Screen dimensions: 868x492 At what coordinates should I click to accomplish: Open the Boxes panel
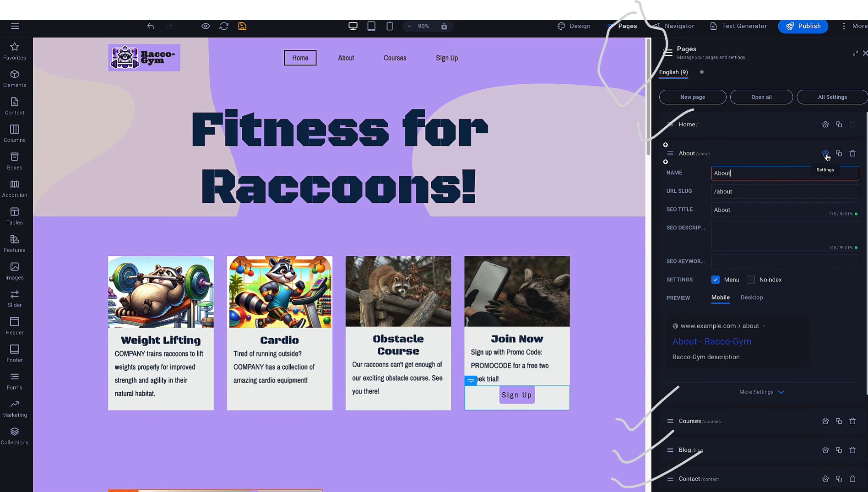click(x=15, y=161)
